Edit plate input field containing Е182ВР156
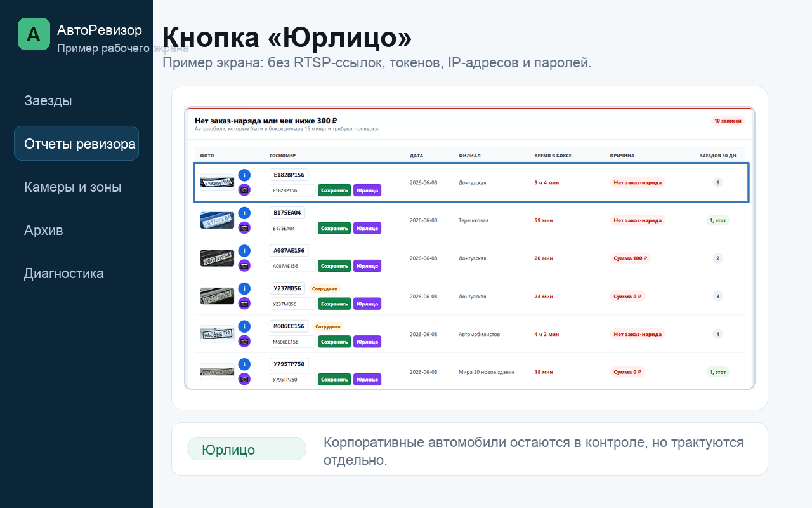The width and height of the screenshot is (812, 508). coord(292,190)
